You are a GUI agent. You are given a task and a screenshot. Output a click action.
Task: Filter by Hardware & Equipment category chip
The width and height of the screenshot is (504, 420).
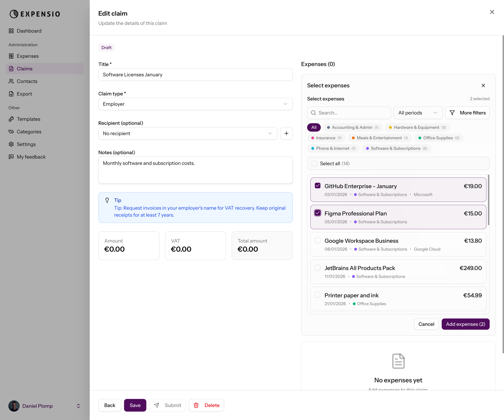[417, 127]
